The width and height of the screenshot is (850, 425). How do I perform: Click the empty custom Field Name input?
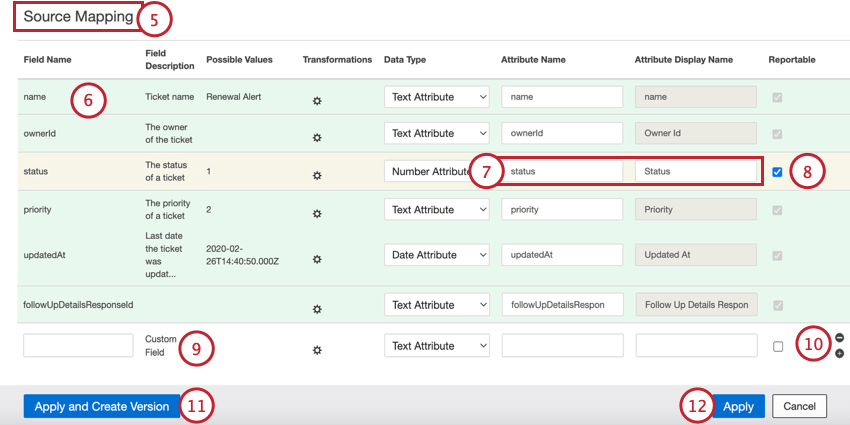78,346
